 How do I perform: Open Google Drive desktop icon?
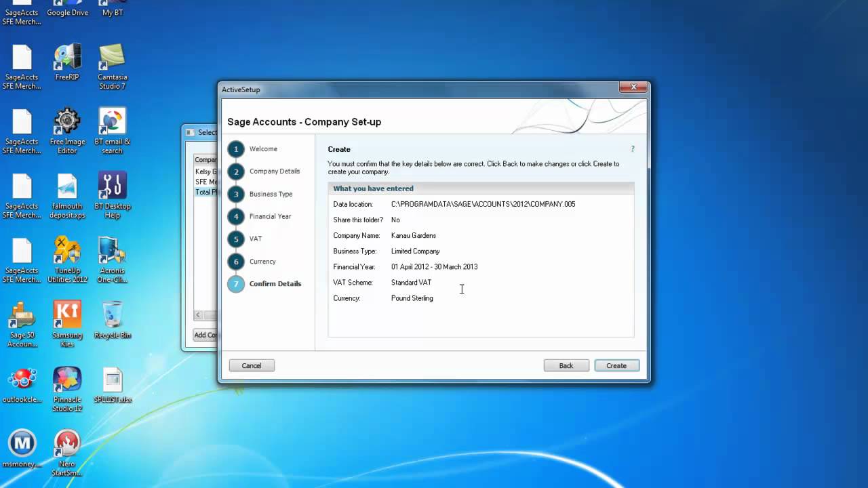tap(67, 9)
